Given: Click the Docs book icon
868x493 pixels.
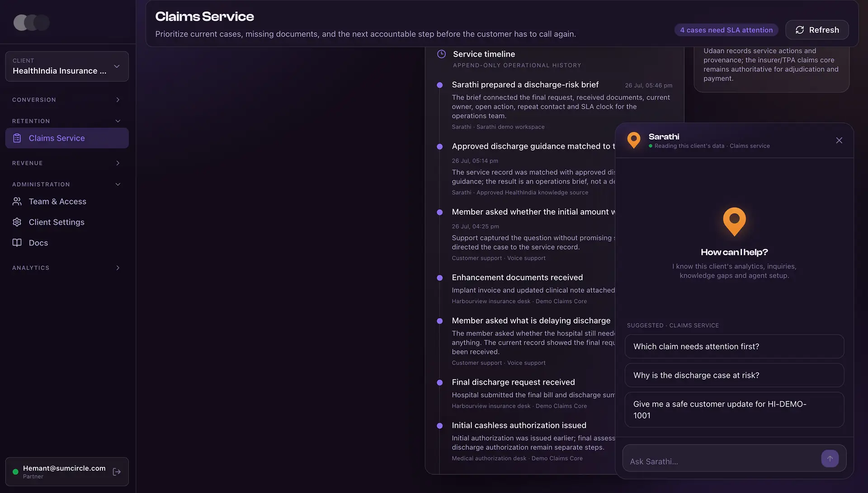Looking at the screenshot, I should [17, 243].
